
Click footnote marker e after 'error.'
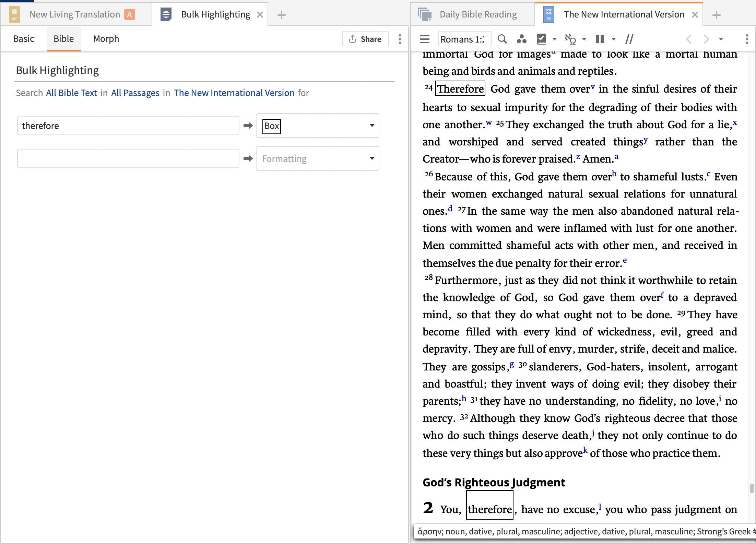tap(625, 260)
